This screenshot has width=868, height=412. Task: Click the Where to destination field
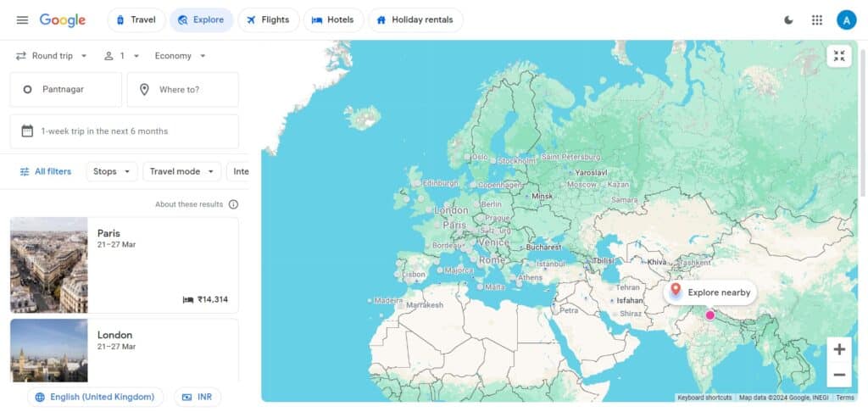pos(183,89)
